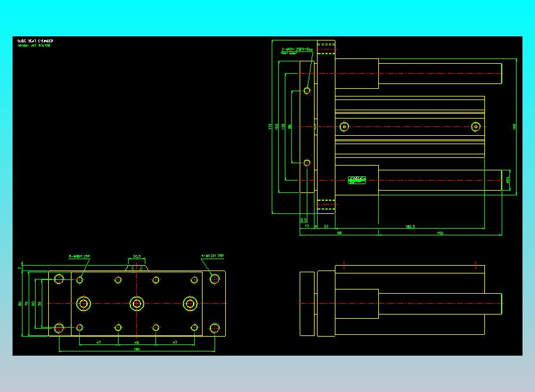This screenshot has width=535, height=392.
Task: Click the 22 plate thickness dimension
Action: click(326, 226)
